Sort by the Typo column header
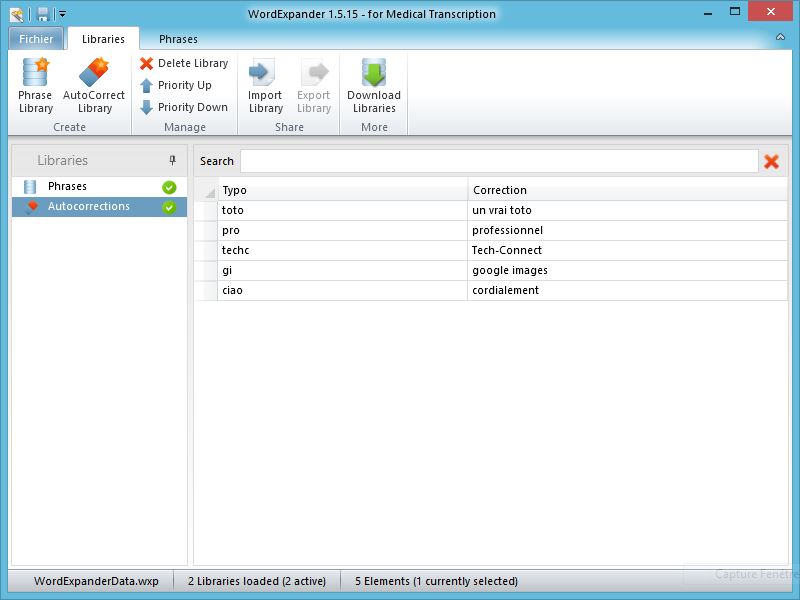Image resolution: width=800 pixels, height=600 pixels. pyautogui.click(x=342, y=190)
